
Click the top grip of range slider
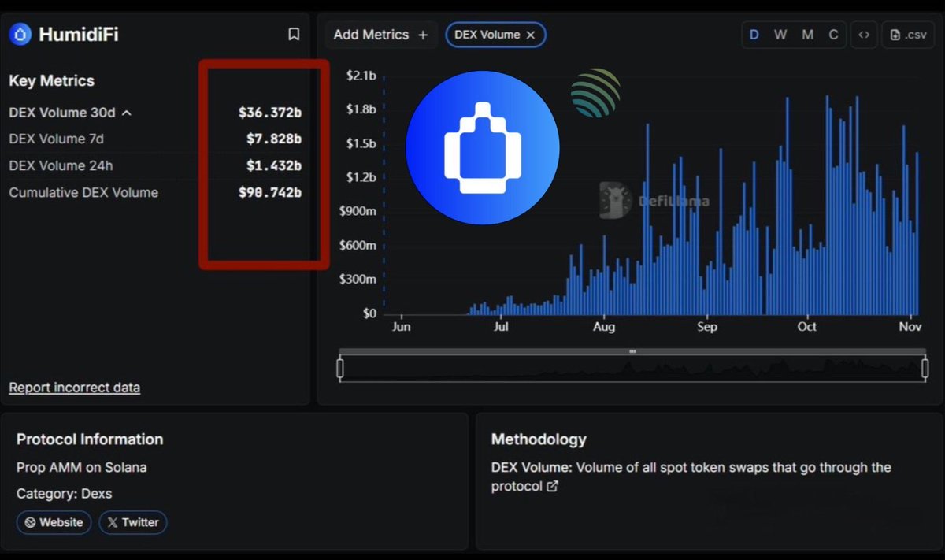click(x=632, y=351)
